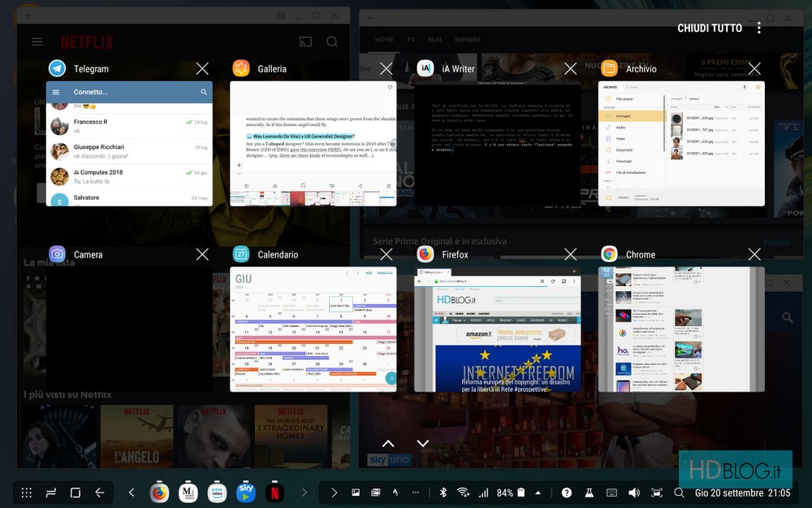Take a screenshot with the capture icon
This screenshot has width=812, height=508.
click(657, 493)
